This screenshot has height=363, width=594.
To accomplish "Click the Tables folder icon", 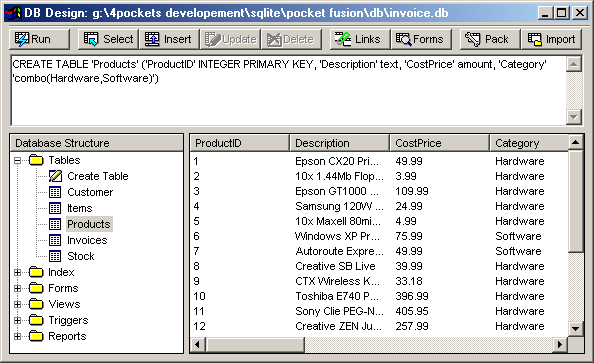I will tap(36, 160).
